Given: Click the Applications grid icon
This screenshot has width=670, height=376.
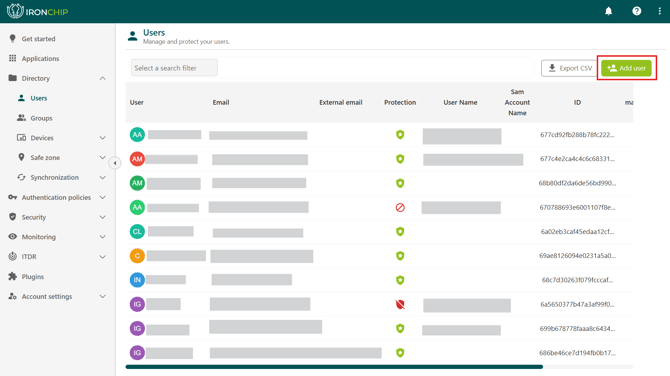Looking at the screenshot, I should point(12,58).
